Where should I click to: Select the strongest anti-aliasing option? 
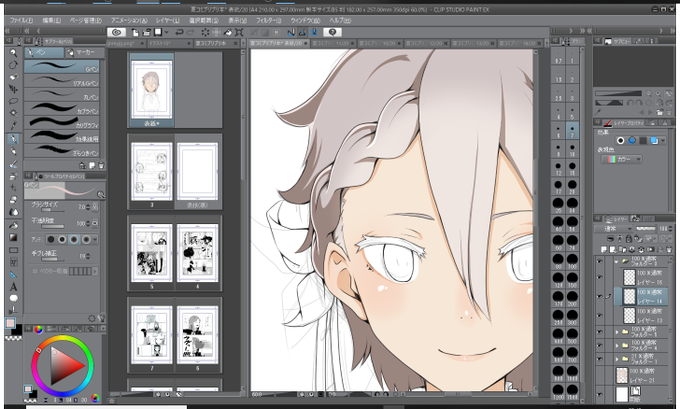86,239
